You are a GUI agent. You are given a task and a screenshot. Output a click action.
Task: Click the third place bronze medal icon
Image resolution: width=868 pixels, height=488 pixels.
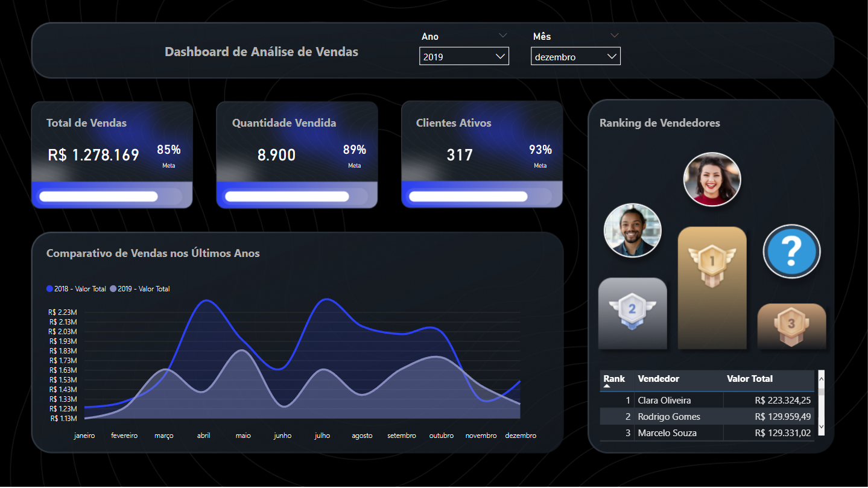(791, 326)
